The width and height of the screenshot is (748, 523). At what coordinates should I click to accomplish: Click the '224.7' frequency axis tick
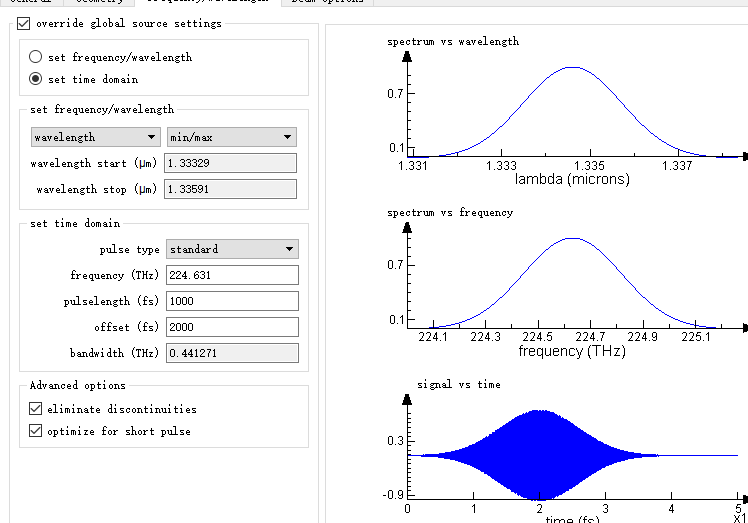[590, 337]
